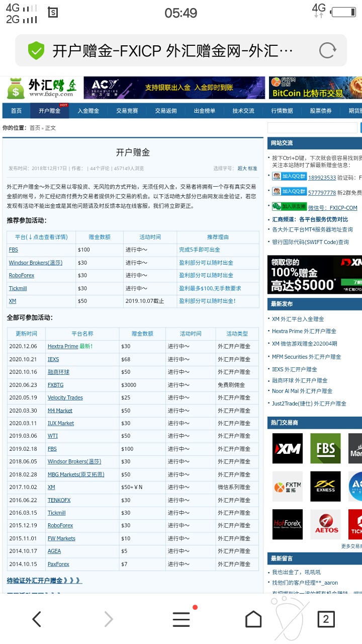Image resolution: width=362 pixels, height=644 pixels.
Task: Click the AETOS broker logo
Action: coord(325,525)
